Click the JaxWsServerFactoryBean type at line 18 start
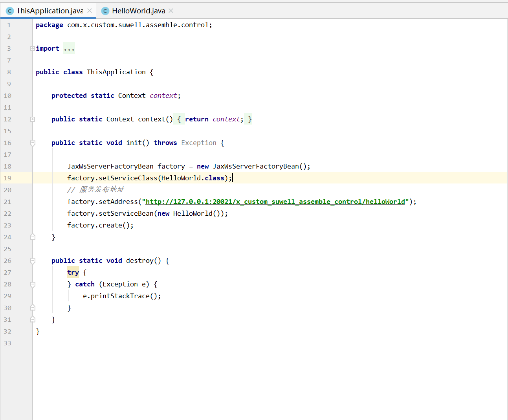Screen dimensions: 508x420 [110, 166]
